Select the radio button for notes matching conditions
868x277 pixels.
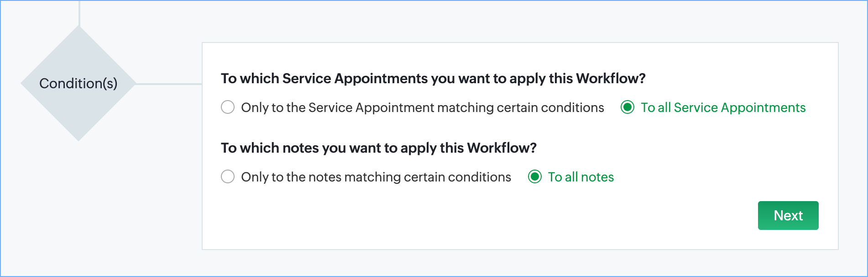click(x=228, y=177)
